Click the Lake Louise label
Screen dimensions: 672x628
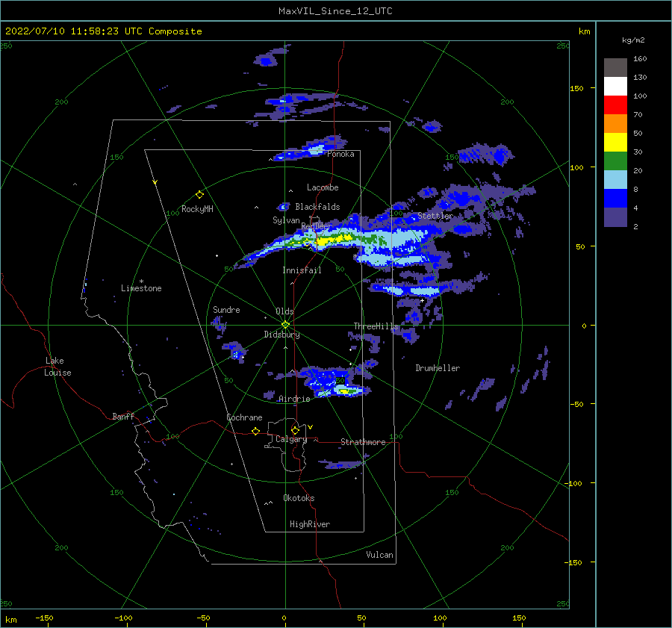(x=57, y=367)
